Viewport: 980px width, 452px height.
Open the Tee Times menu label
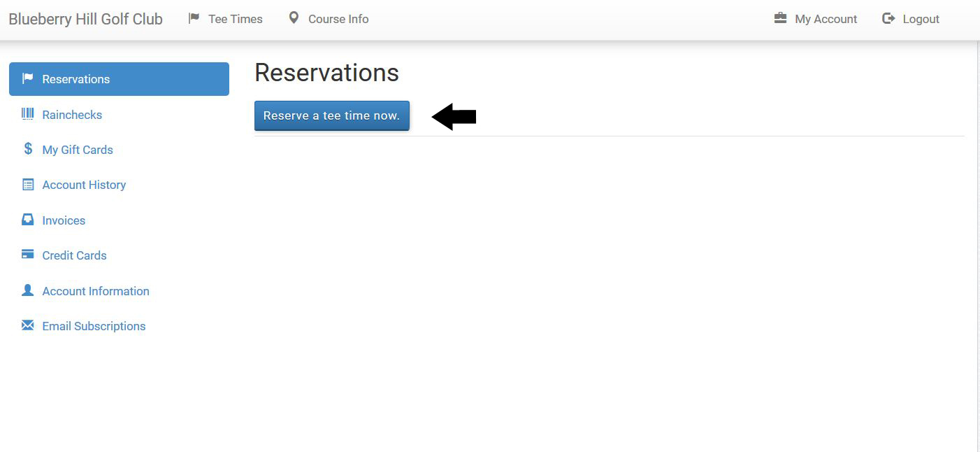(x=236, y=20)
